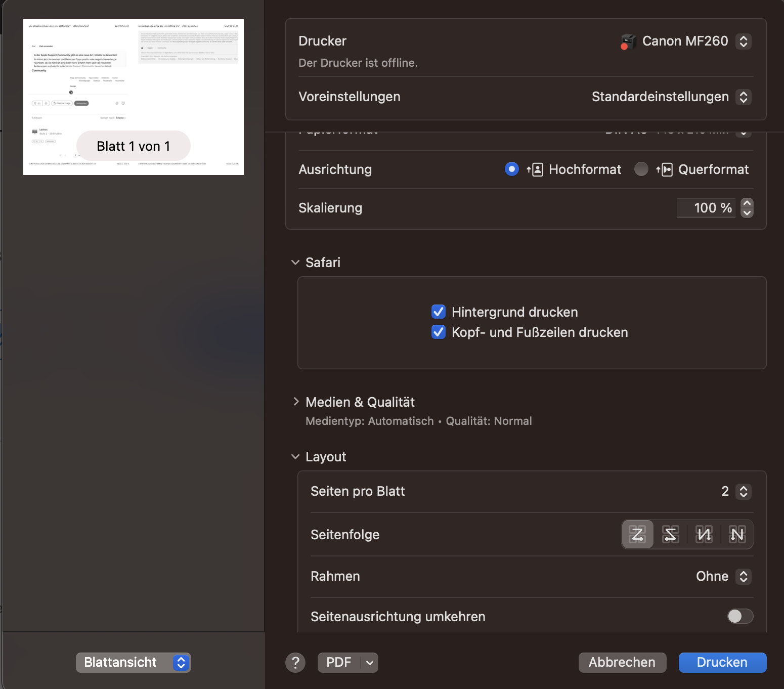Click the 'Der Drucker ist offline.' status text
Image resolution: width=784 pixels, height=689 pixels.
(x=358, y=63)
